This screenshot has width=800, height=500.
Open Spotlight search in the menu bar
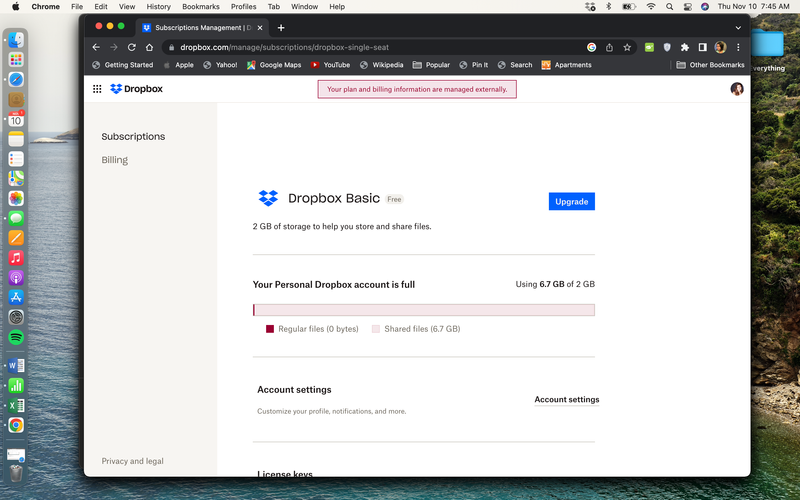tap(669, 7)
